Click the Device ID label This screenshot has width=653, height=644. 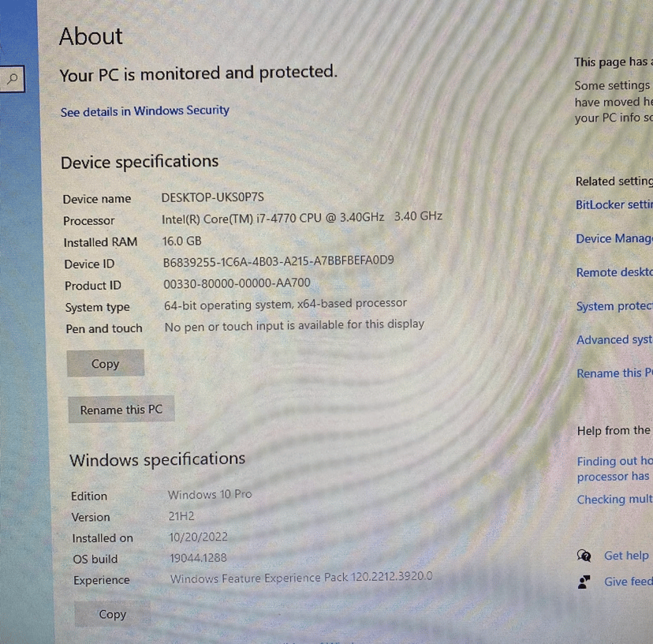coord(89,264)
